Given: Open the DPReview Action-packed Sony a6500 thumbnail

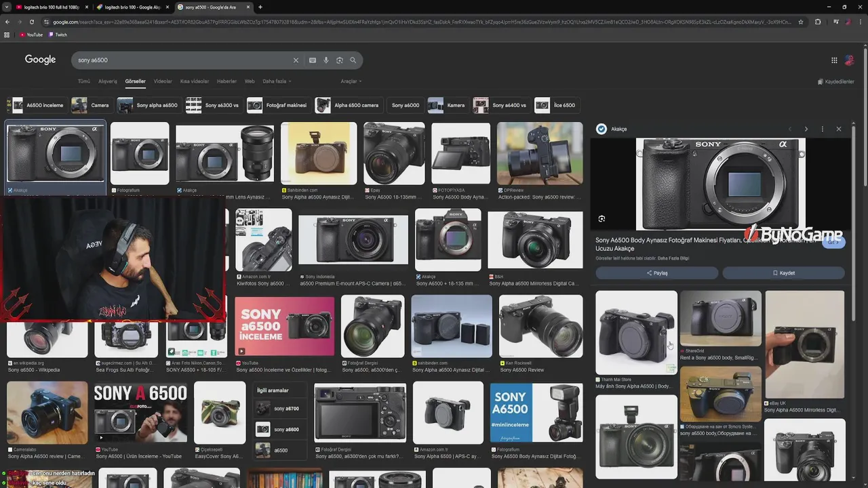Looking at the screenshot, I should click(x=540, y=153).
